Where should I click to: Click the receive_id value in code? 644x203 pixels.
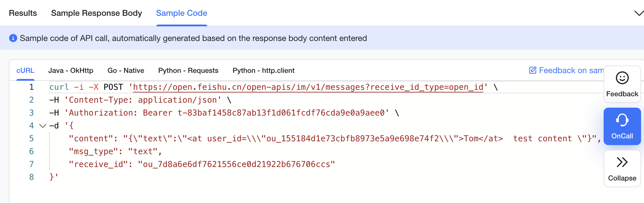tap(236, 164)
